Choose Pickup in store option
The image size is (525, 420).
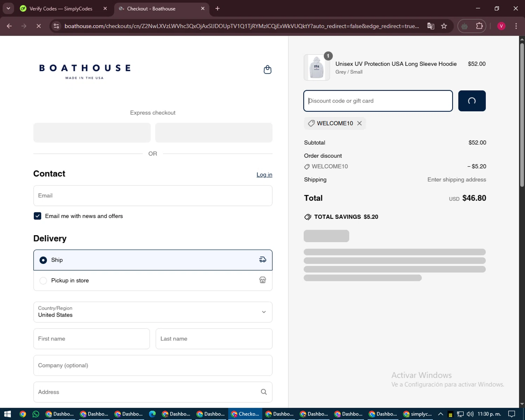[x=153, y=280]
